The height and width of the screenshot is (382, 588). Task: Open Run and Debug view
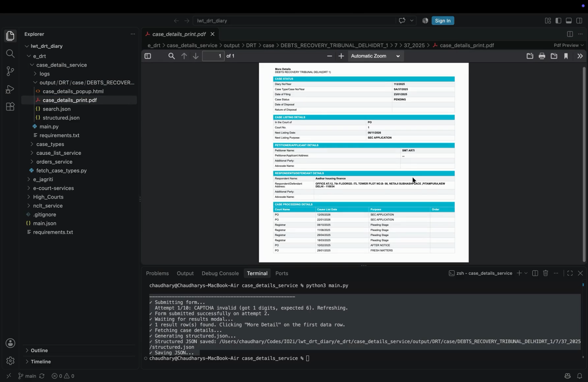pos(10,89)
